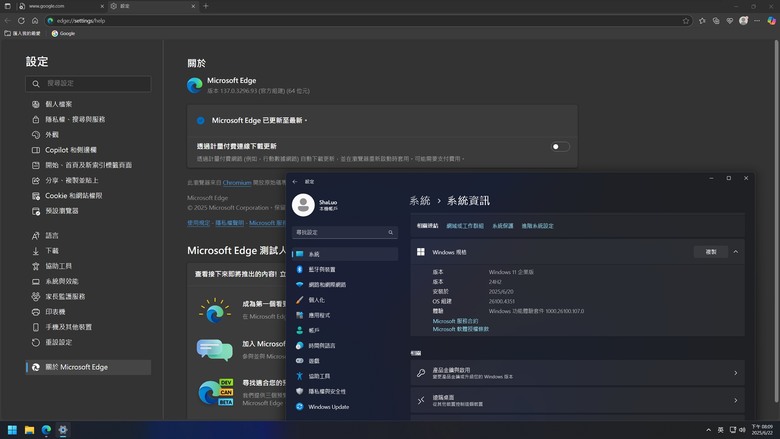The width and height of the screenshot is (780, 439).
Task: Click 複製 button for Windows 規格
Action: click(711, 252)
